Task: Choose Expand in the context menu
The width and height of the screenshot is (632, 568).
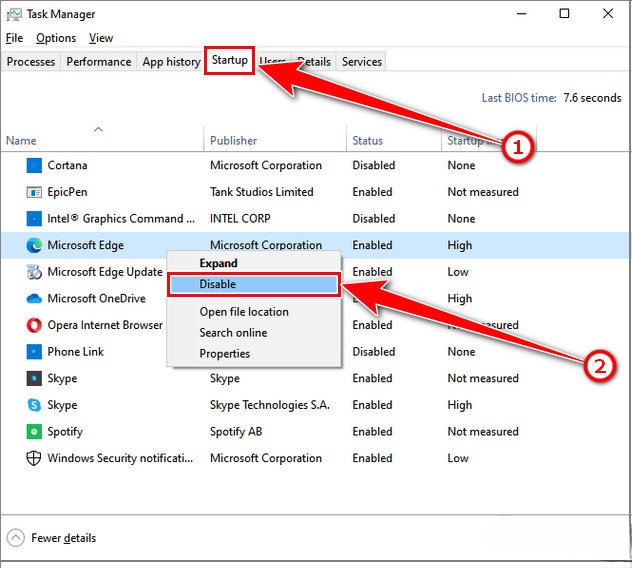Action: 254,263
